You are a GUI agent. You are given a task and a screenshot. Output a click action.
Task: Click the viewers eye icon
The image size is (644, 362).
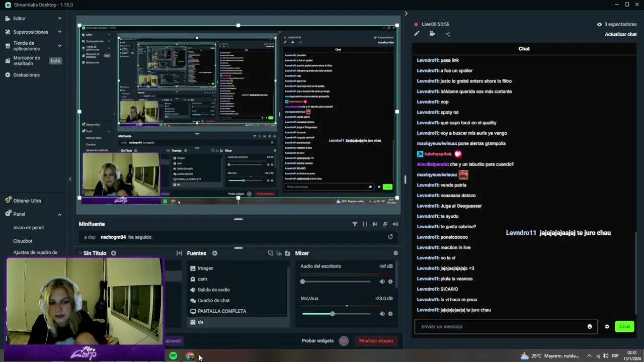point(599,24)
